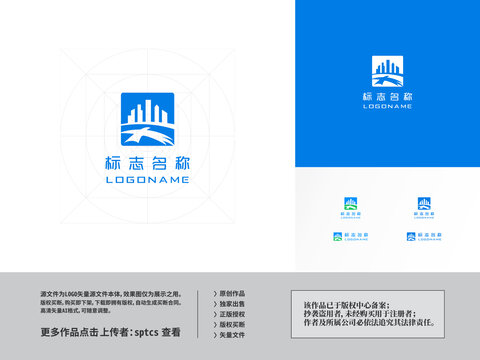The height and width of the screenshot is (360, 480).
Task: Select the all-blue horizontal logo variant
Action: pos(424,237)
